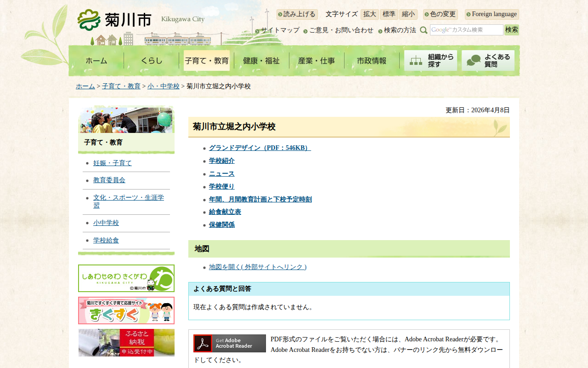Open 学校給食 in the sidebar
Viewport: 588px width, 368px height.
(106, 241)
